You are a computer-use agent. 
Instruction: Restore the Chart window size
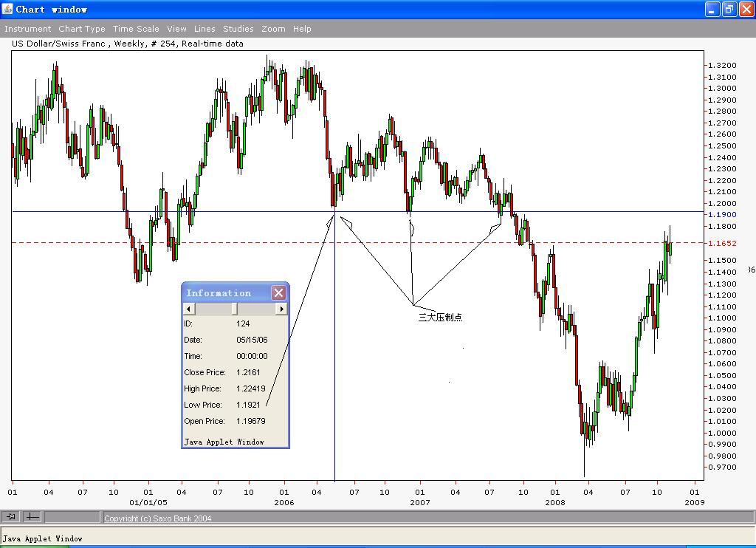pyautogui.click(x=729, y=9)
